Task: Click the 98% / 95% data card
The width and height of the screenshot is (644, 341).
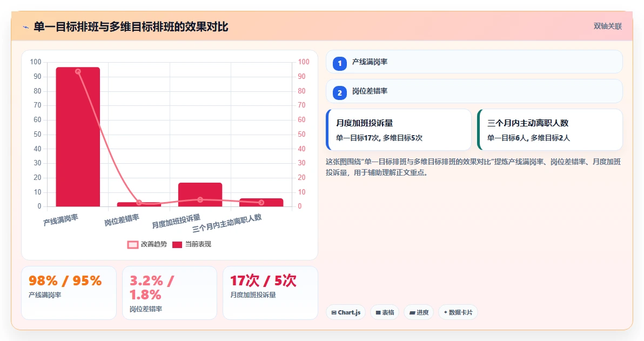Action: [69, 293]
